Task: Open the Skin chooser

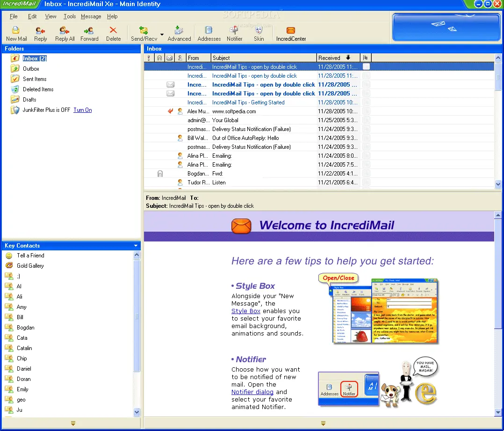Action: [259, 34]
